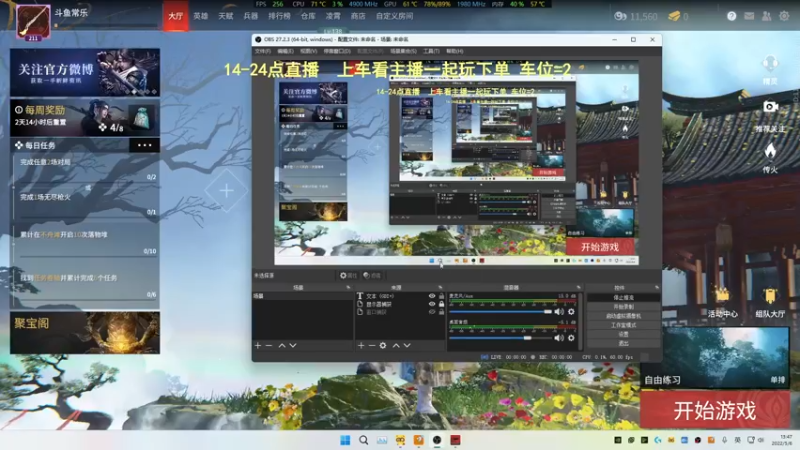Viewport: 800px width, 450px height.
Task: Mute the microphone channel in OBS mixer
Action: click(x=560, y=312)
